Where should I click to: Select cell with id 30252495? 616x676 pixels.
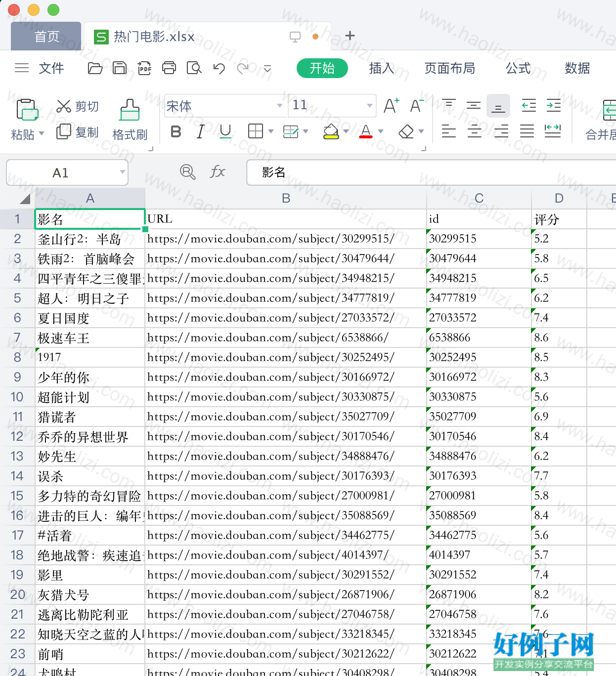pyautogui.click(x=479, y=357)
